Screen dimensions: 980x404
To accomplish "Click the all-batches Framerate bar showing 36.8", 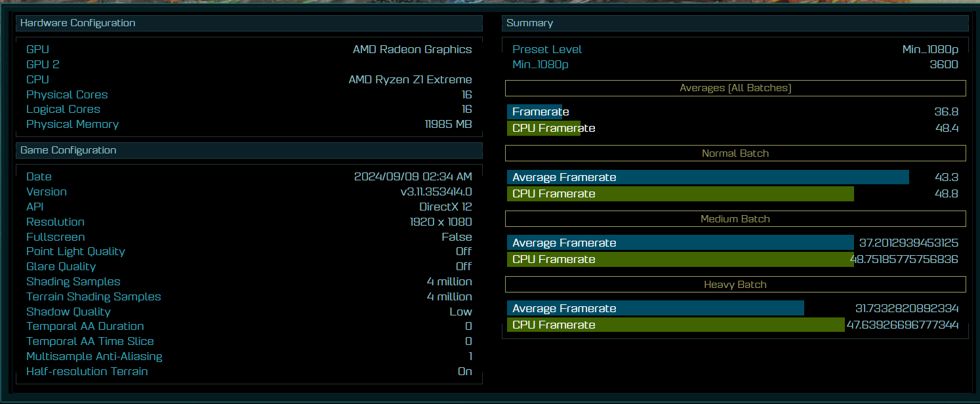I will coord(535,111).
